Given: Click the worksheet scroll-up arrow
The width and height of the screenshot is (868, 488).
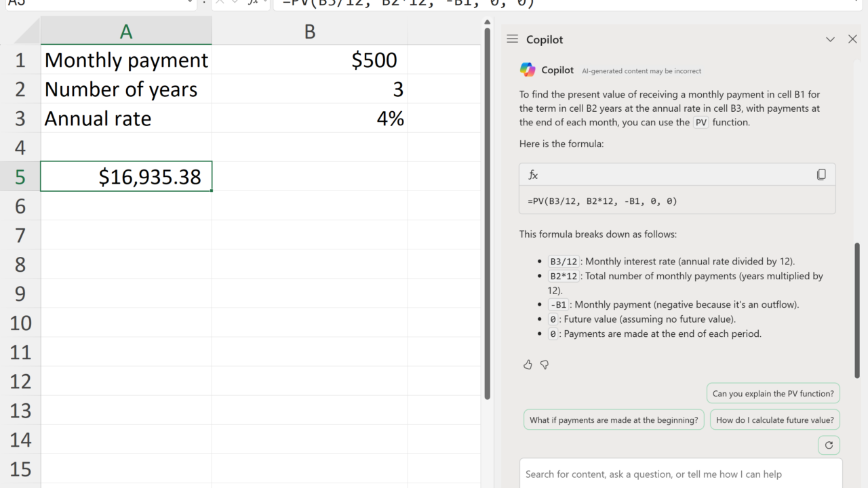Looking at the screenshot, I should click(x=487, y=22).
